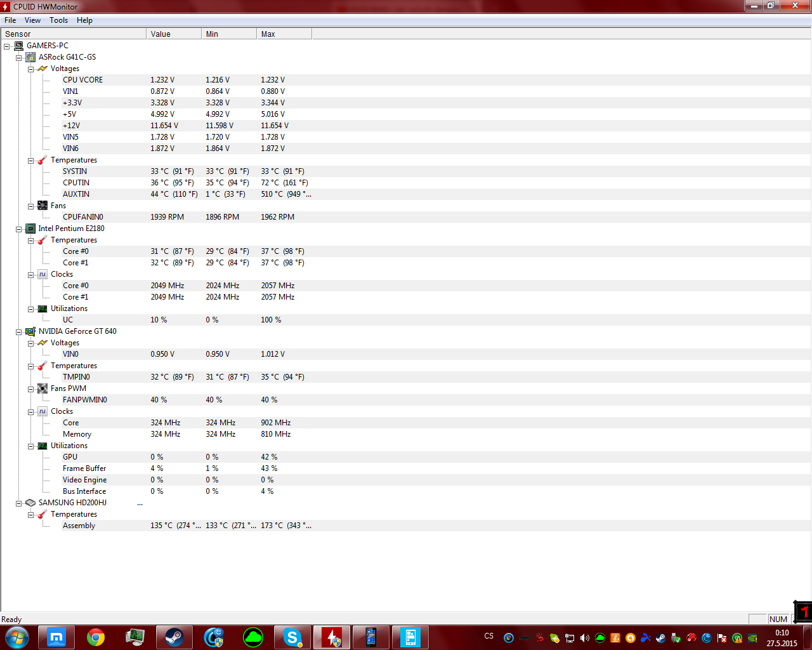Click the Utilizations icon under Intel Pentium E2180

43,308
